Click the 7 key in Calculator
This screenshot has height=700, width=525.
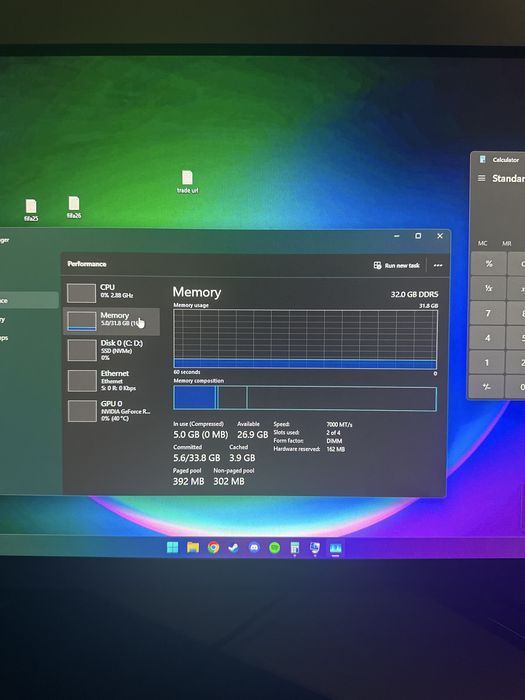(x=488, y=313)
